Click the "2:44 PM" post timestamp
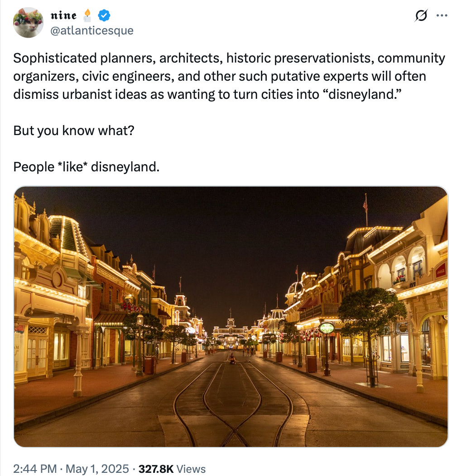This screenshot has height=476, width=461. pos(35,469)
